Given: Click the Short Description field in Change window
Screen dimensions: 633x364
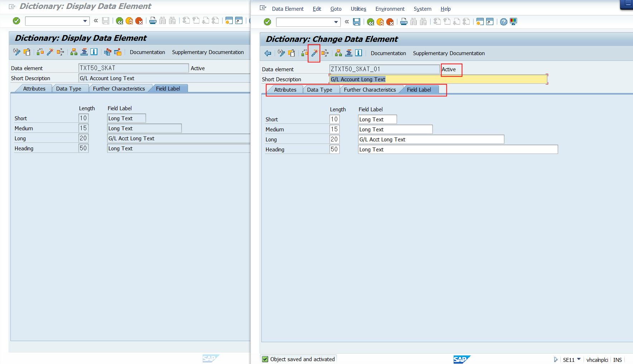Looking at the screenshot, I should click(438, 79).
